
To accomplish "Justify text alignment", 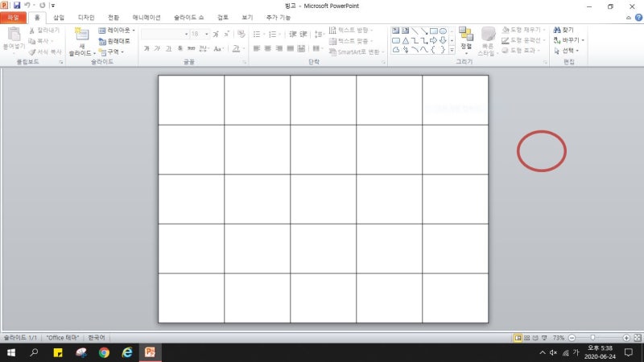I will (290, 48).
